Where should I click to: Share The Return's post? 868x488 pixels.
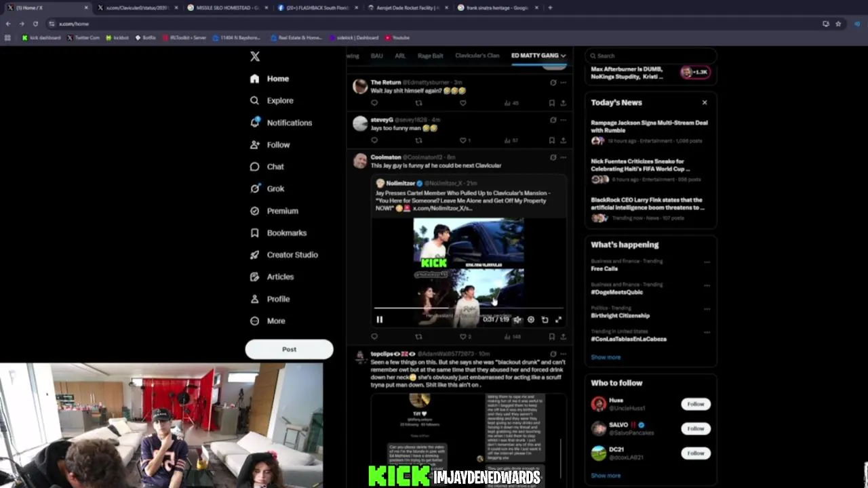(x=563, y=103)
